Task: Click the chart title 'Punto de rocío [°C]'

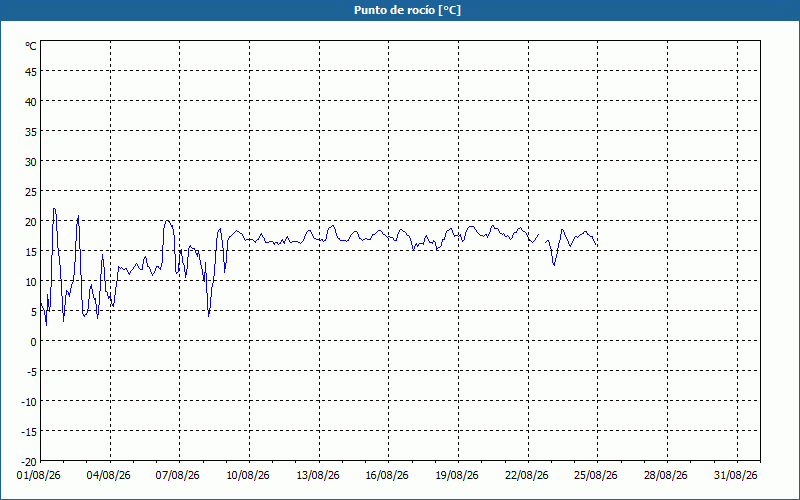Action: (x=407, y=10)
